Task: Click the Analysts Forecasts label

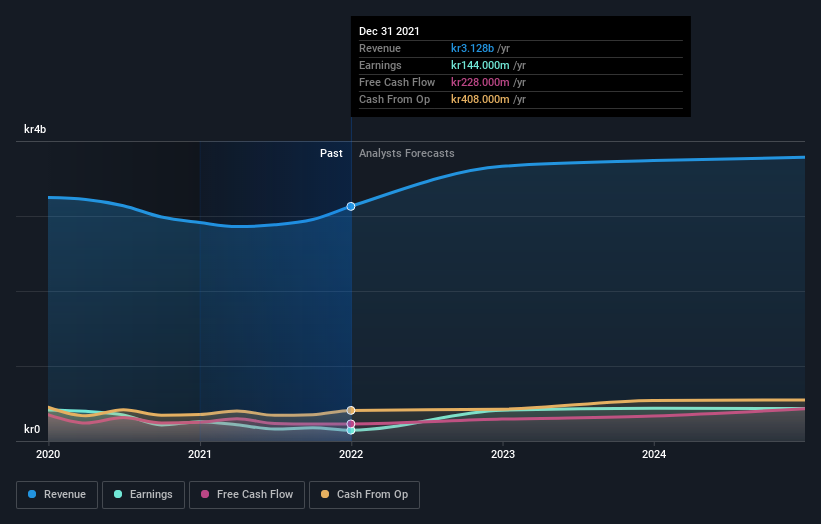Action: (407, 153)
